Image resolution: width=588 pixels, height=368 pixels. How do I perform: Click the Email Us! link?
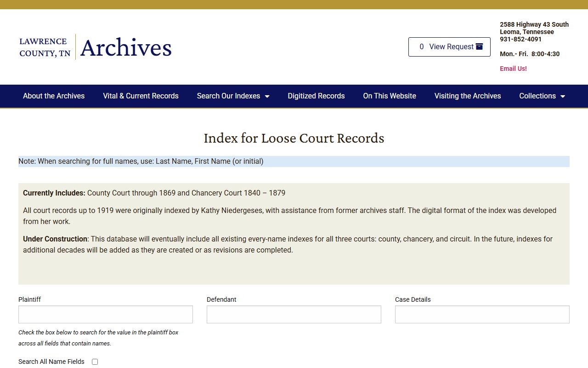(x=513, y=69)
